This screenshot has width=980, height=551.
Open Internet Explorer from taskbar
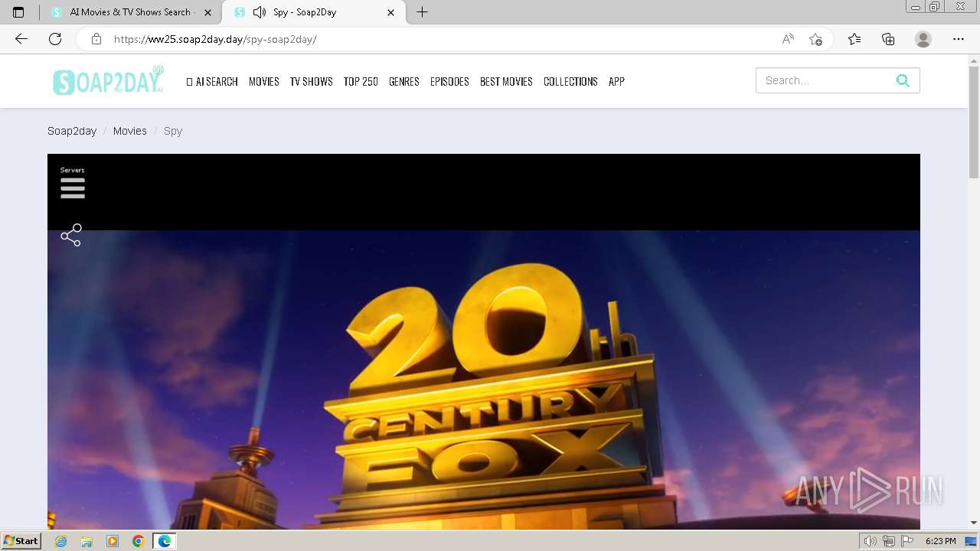(x=61, y=541)
